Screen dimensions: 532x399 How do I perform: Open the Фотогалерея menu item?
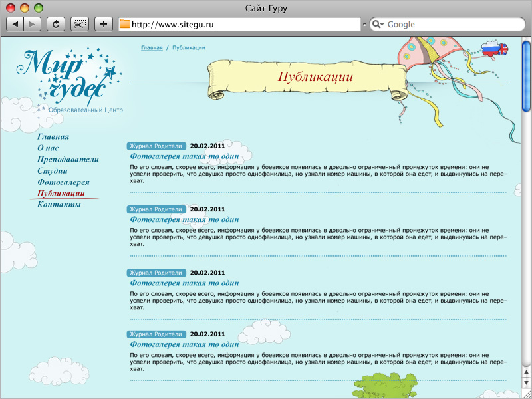click(63, 182)
